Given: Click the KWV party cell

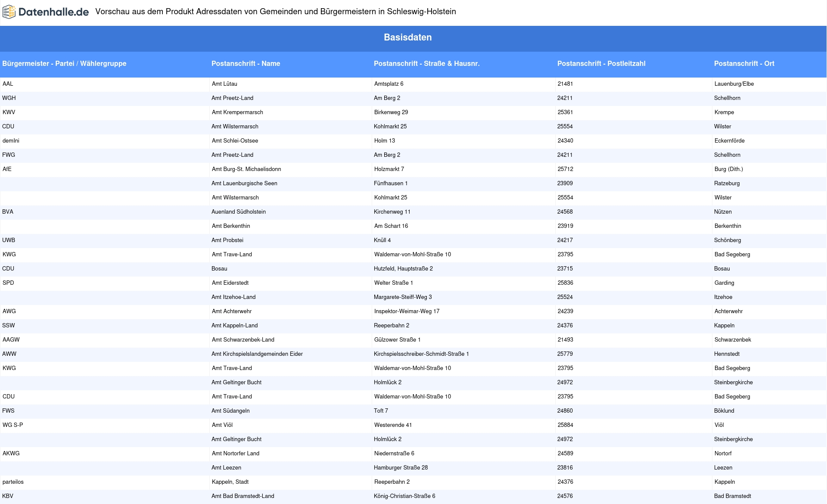Looking at the screenshot, I should [9, 112].
